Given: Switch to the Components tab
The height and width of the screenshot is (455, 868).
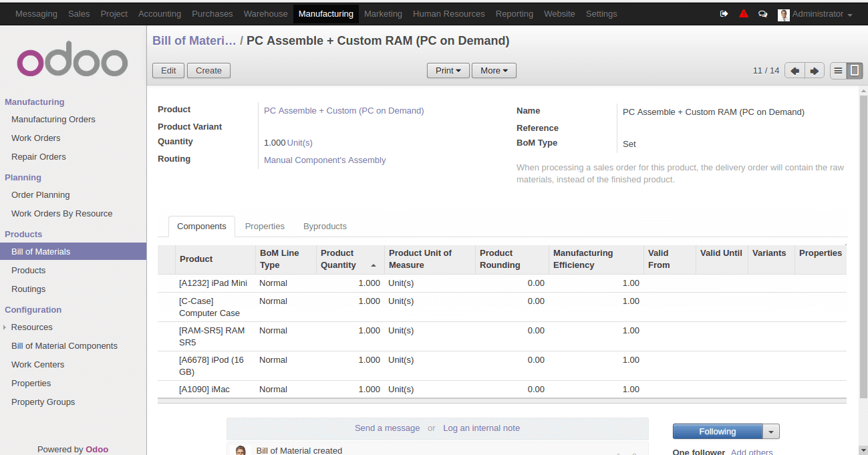Looking at the screenshot, I should click(202, 226).
